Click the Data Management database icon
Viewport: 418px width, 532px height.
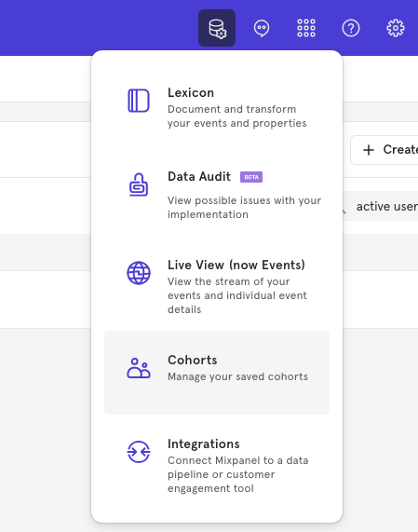point(217,28)
